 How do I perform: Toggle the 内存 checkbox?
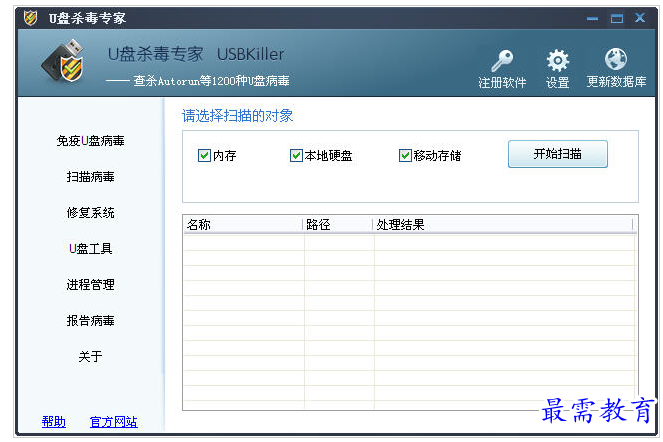pyautogui.click(x=204, y=156)
